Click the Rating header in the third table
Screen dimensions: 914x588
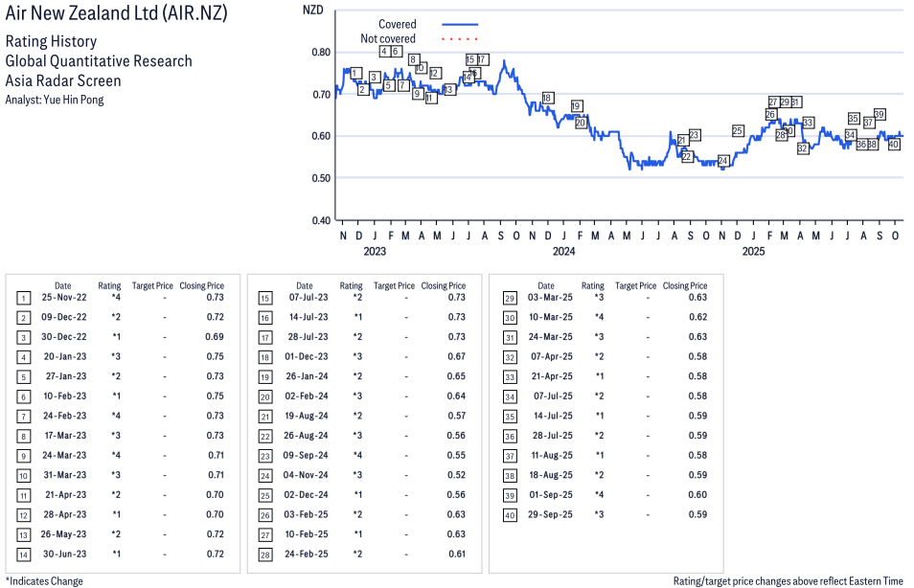593,285
